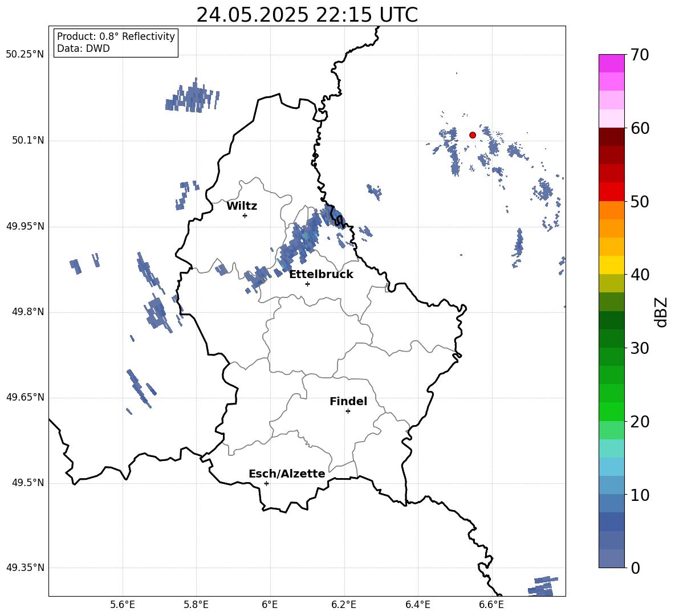Click the light blue colorbar segment above 10
The width and height of the screenshot is (675, 616).
point(611,485)
